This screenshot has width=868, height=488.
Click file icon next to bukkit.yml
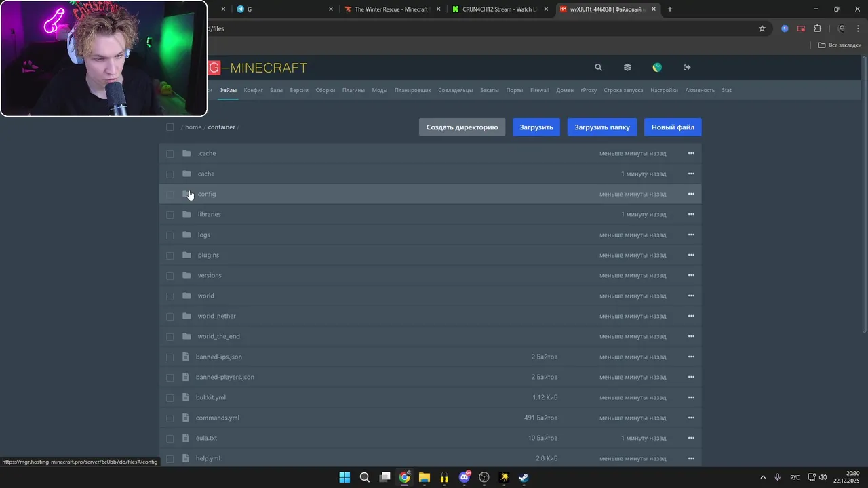[185, 397]
